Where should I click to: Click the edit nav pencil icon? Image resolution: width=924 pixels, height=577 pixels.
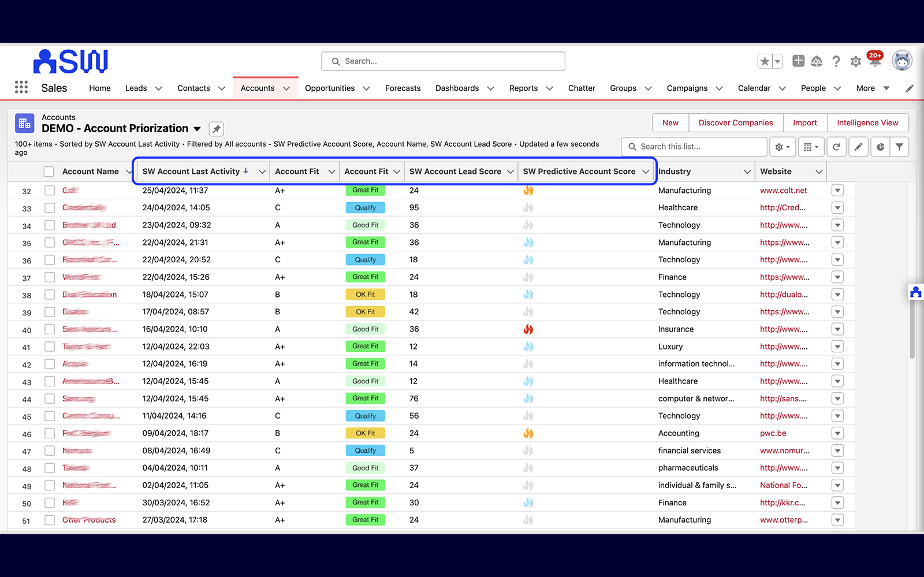pos(909,88)
